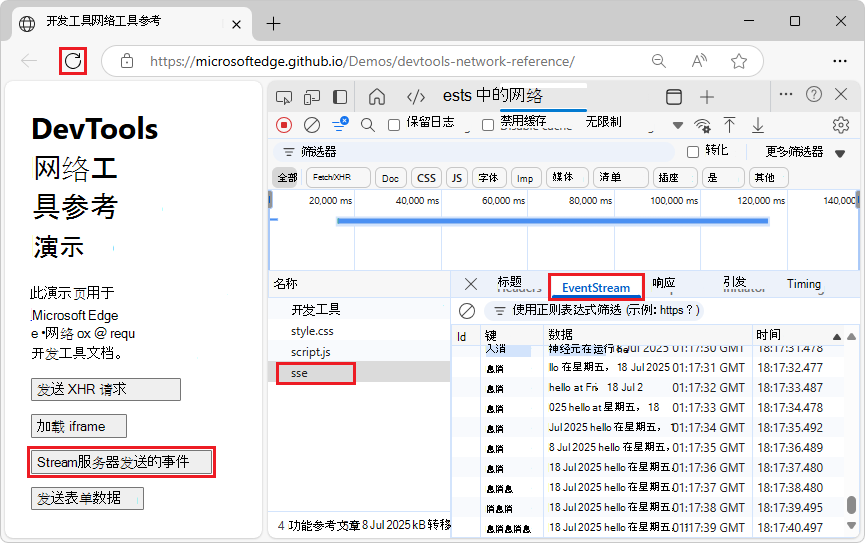Viewport: 865px width, 543px height.
Task: Enable the 保留日志 checkbox
Action: (394, 125)
